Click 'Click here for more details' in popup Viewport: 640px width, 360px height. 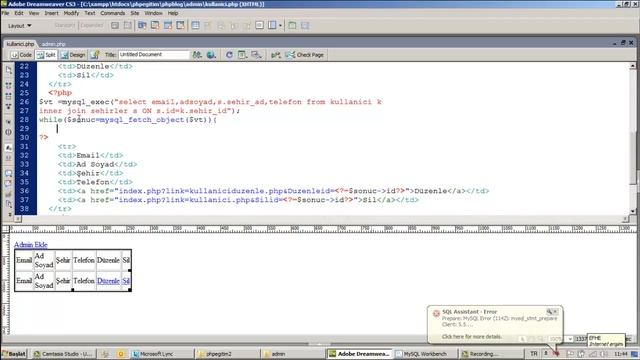coord(471,337)
